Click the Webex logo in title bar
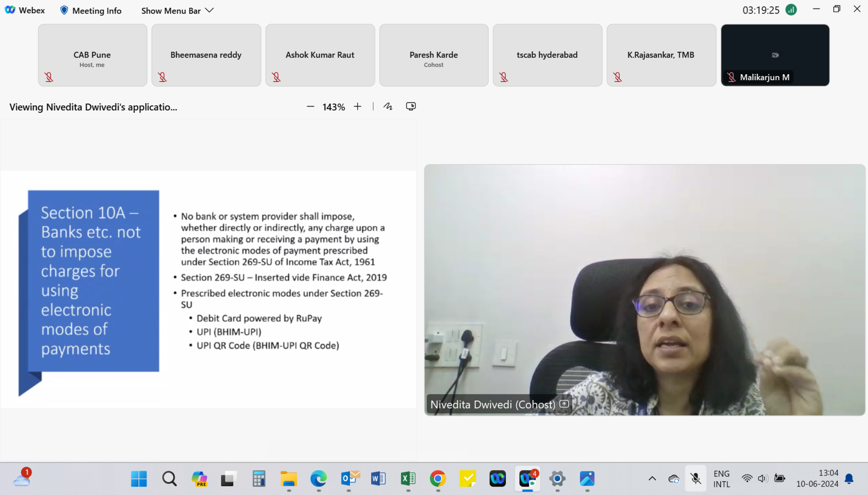Screen dimensions: 868x495 coord(10,10)
